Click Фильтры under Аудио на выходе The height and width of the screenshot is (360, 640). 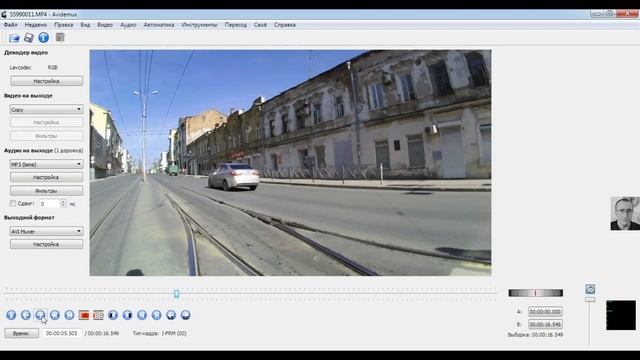pos(47,191)
